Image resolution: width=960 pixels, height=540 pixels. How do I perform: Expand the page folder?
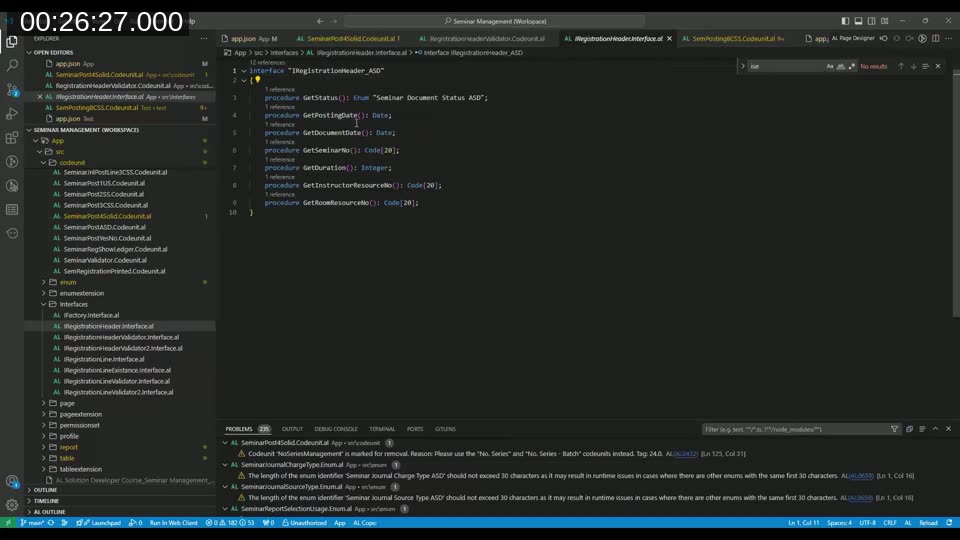tap(43, 403)
